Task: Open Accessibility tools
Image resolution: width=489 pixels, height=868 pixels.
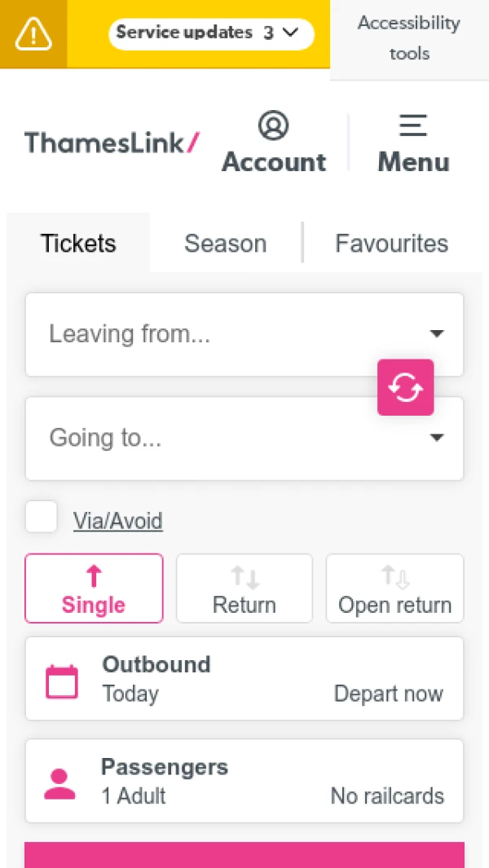Action: (409, 38)
